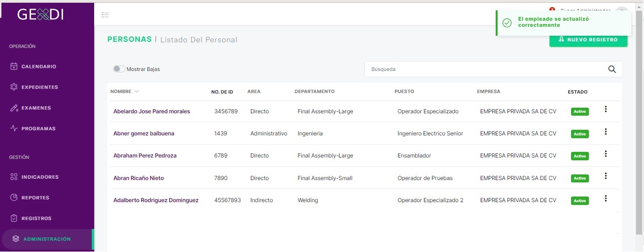Open Abelardo Jose Pared morales record
Screen dimensions: 644x252
(152, 111)
